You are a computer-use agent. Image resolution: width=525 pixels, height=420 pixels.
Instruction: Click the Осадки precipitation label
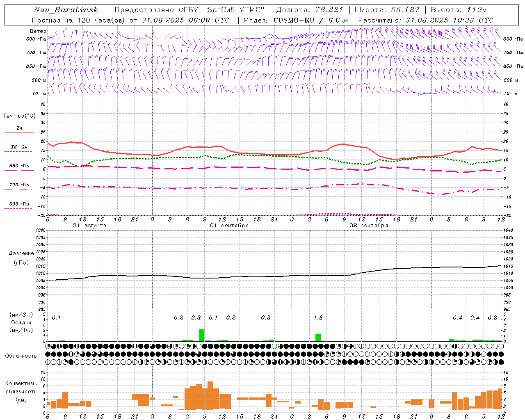point(21,322)
